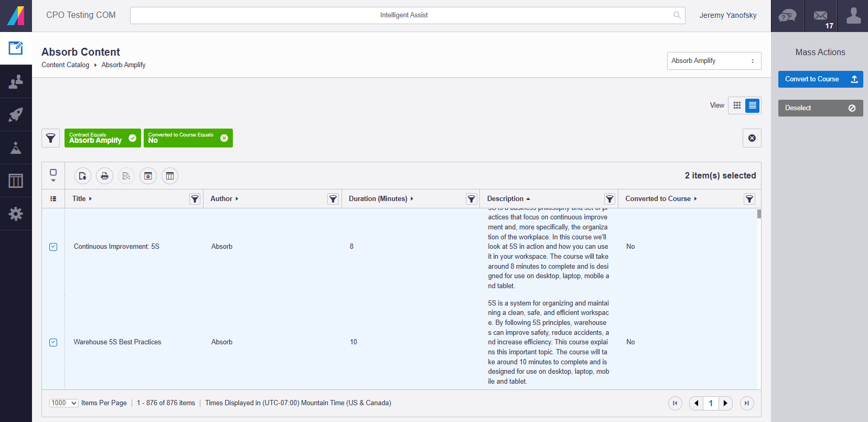Open the Users sidebar icon
This screenshot has width=868, height=422.
click(16, 81)
